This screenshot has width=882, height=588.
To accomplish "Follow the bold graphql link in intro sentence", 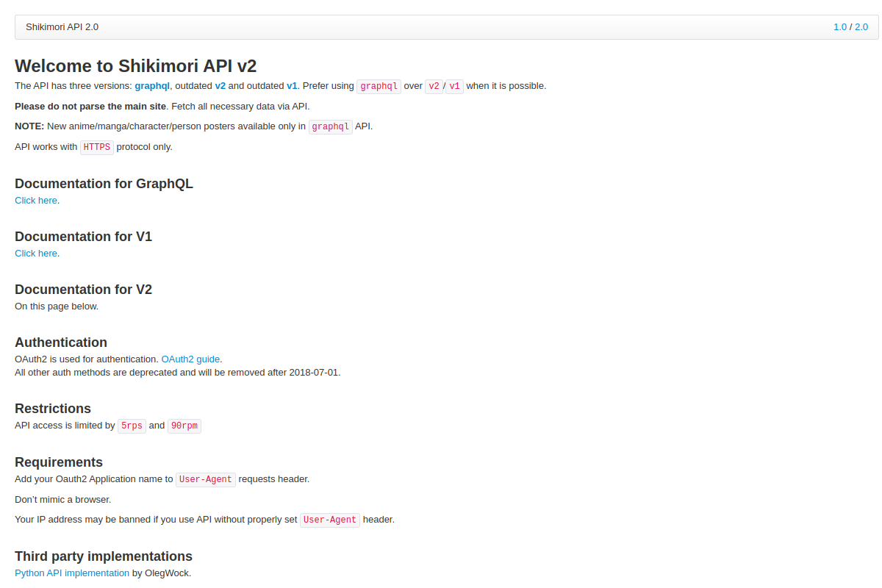I will point(152,86).
